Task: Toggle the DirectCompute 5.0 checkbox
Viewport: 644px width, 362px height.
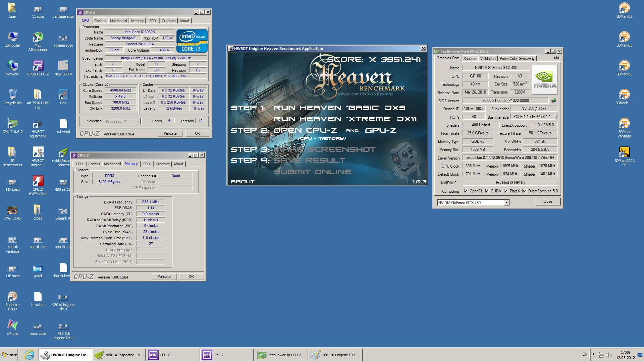Action: pyautogui.click(x=524, y=191)
